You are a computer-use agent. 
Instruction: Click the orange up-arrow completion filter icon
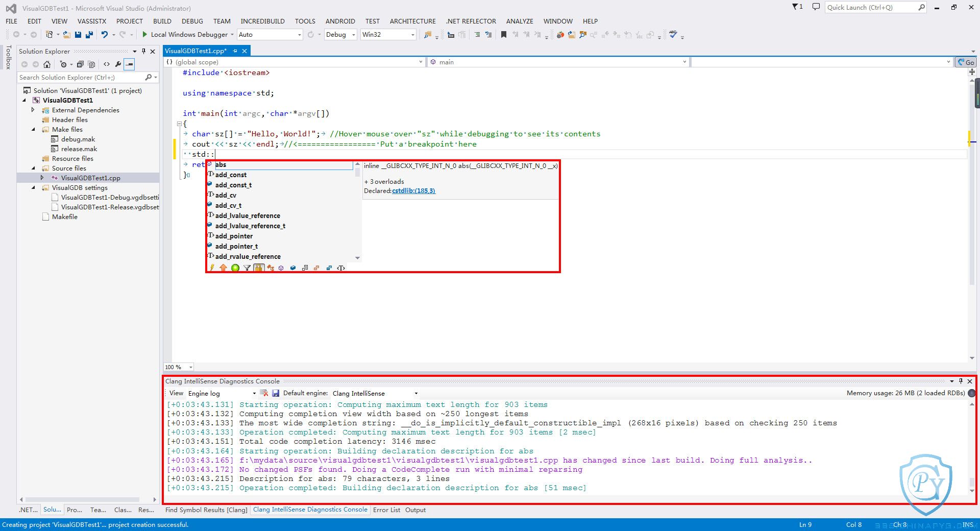pos(223,268)
